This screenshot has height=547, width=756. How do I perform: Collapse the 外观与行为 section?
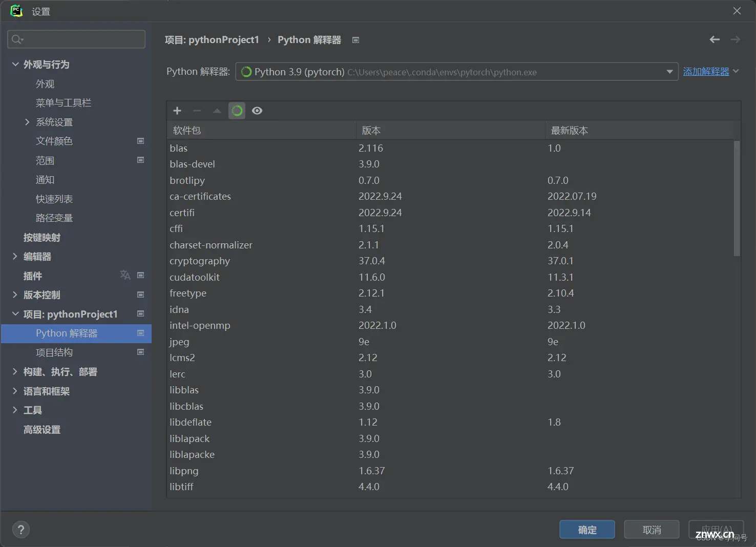click(x=15, y=64)
